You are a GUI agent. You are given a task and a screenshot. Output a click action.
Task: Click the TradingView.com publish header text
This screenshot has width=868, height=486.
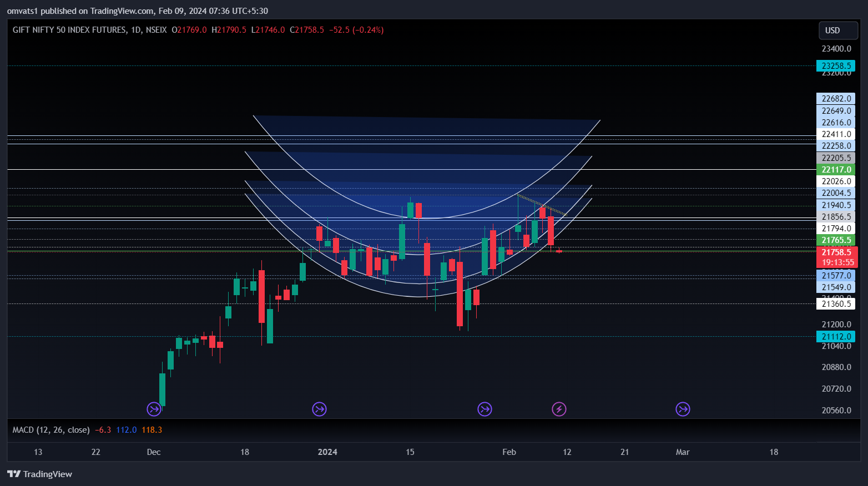138,11
